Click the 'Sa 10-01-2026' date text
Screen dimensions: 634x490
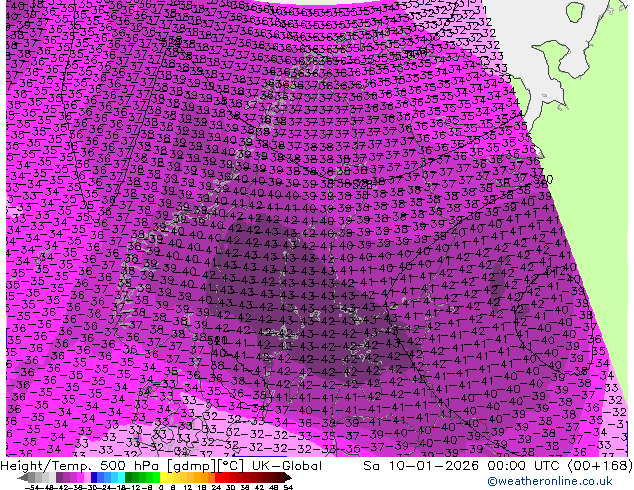(423, 466)
